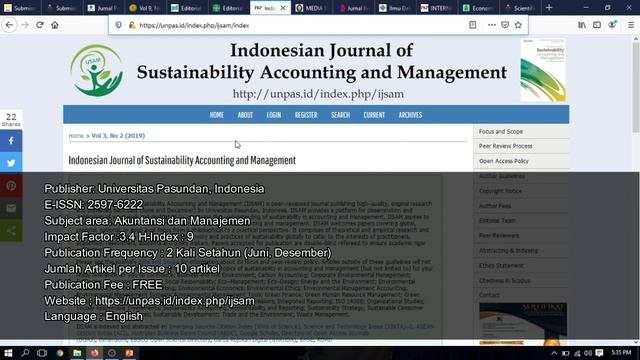
Task: Open a new browser tab
Action: point(549,7)
